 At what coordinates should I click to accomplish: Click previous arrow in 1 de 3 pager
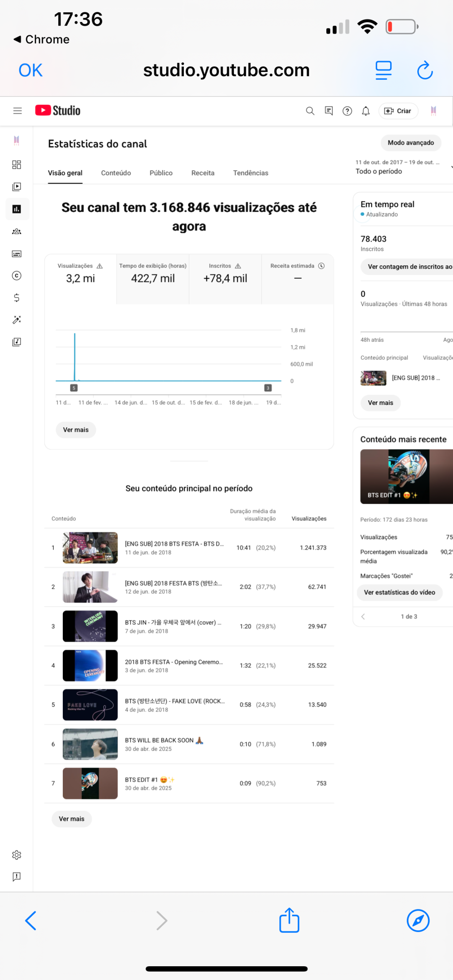point(363,616)
